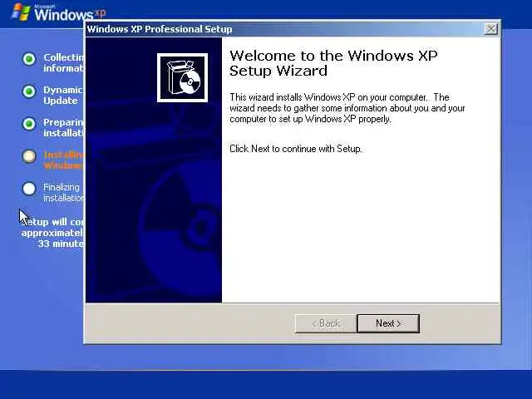532x399 pixels.
Task: Click the Finalizing installation step label
Action: (x=63, y=193)
